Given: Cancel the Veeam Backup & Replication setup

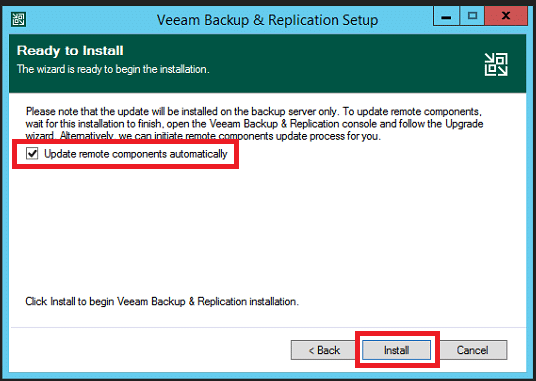Looking at the screenshot, I should (473, 350).
